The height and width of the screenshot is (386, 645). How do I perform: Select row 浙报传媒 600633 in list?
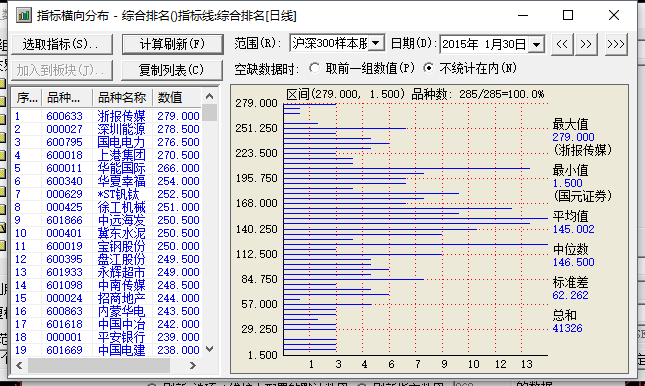107,116
